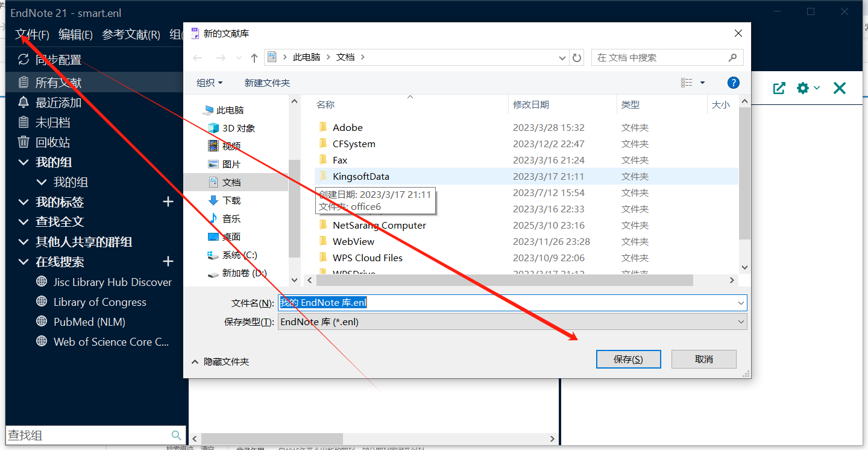Collapse the nested 我的组 subgroup

[42, 182]
